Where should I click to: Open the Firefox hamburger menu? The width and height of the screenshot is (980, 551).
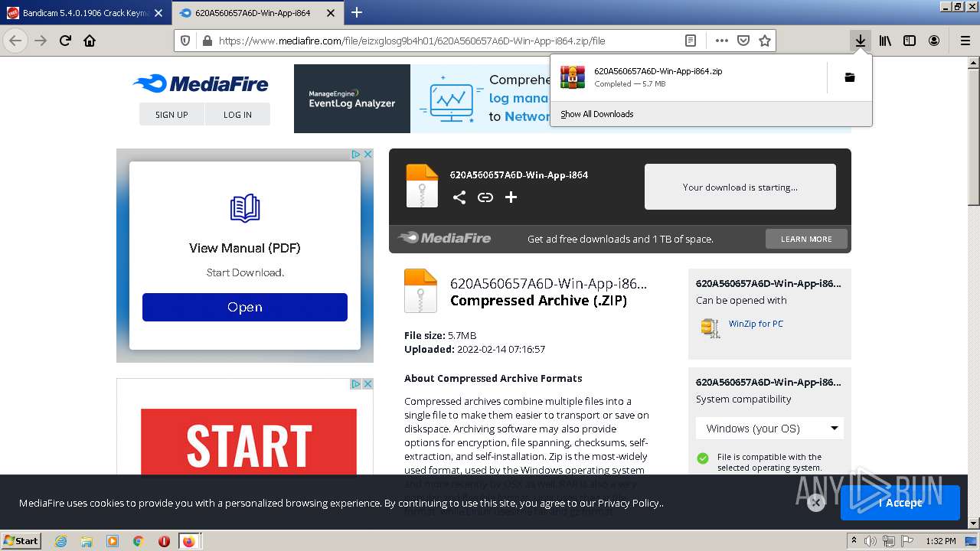tap(965, 41)
